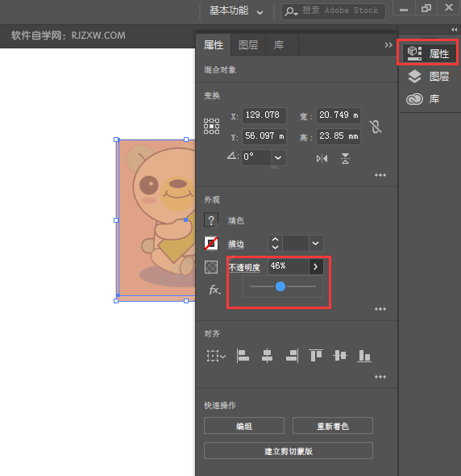Align vertical centers
This screenshot has width=461, height=476.
coord(339,356)
